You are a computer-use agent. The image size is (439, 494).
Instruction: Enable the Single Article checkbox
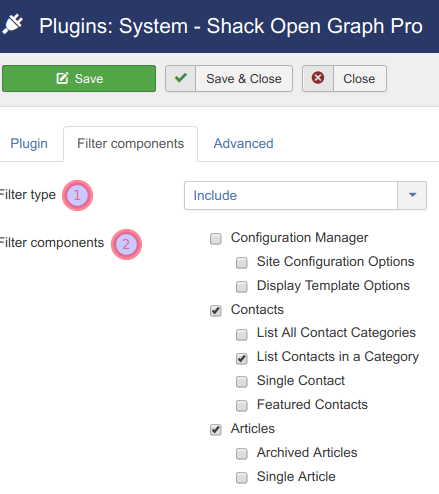click(242, 478)
